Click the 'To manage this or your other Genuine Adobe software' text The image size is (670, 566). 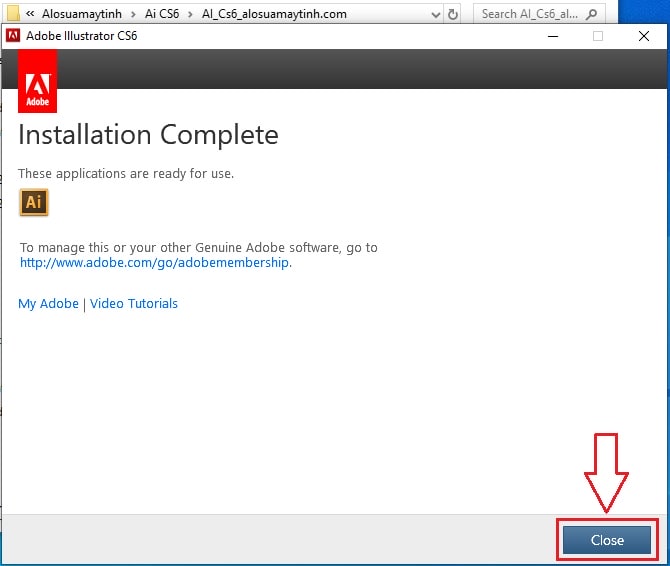199,247
